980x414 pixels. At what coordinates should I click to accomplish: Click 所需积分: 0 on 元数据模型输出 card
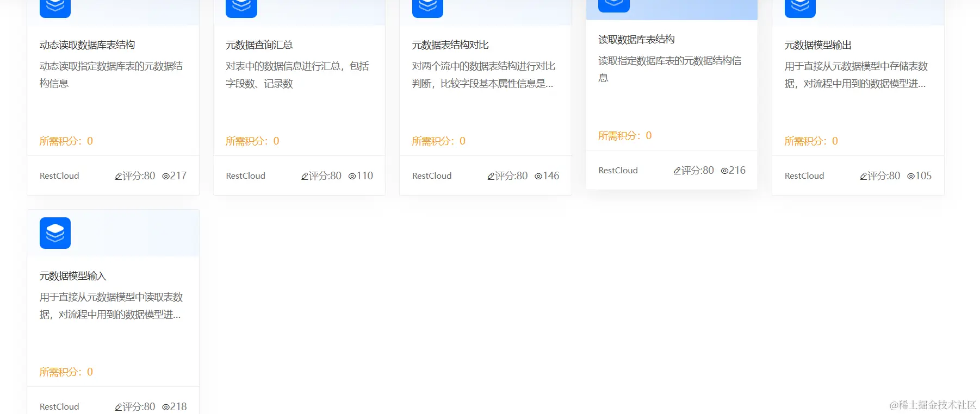(x=811, y=141)
